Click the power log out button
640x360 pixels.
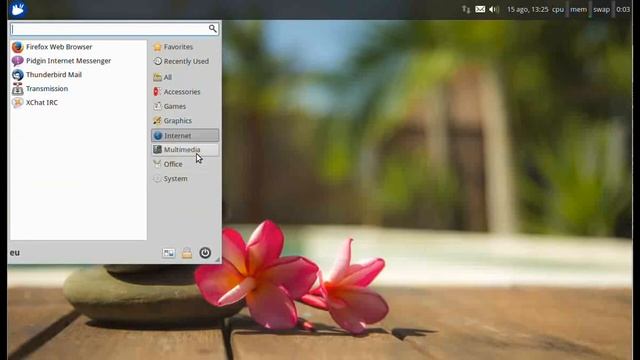click(205, 253)
